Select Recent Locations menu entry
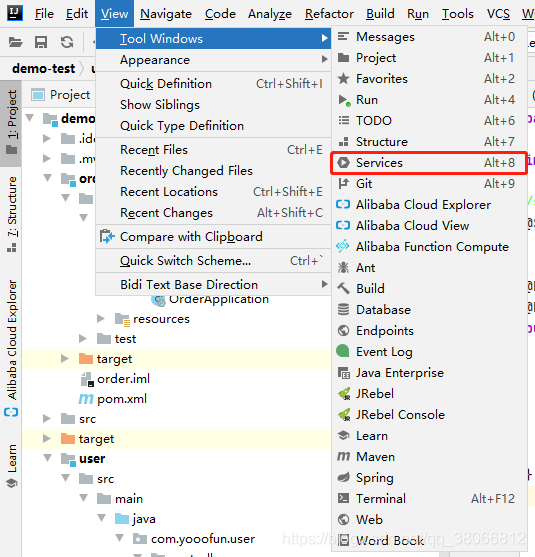This screenshot has width=535, height=557. (214, 192)
